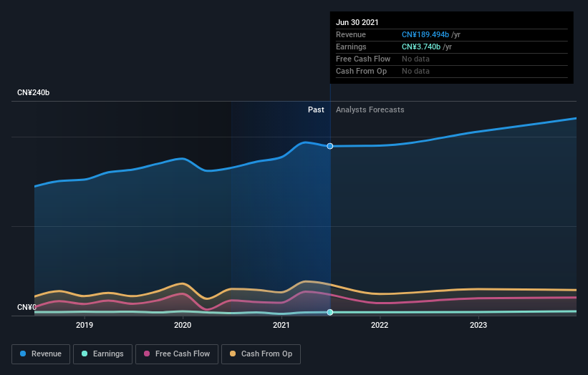The image size is (588, 375).
Task: Click the Jun 30 2021 tooltip date
Action: point(357,22)
